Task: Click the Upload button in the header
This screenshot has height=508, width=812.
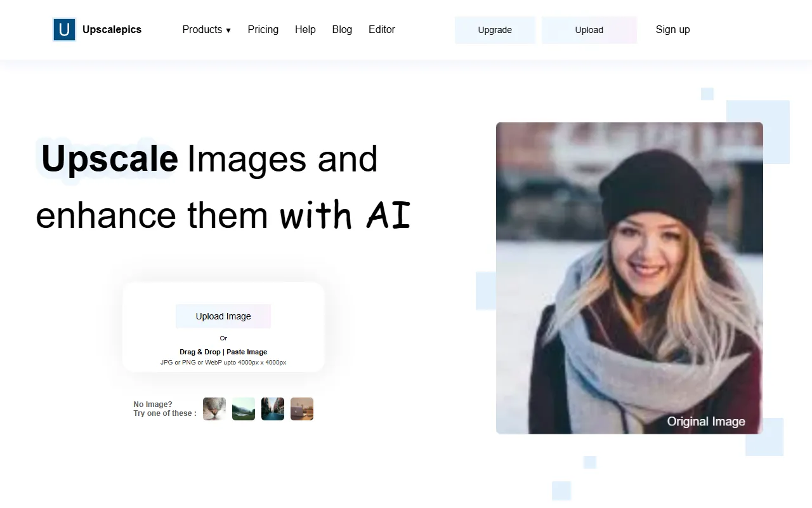Action: click(x=589, y=30)
